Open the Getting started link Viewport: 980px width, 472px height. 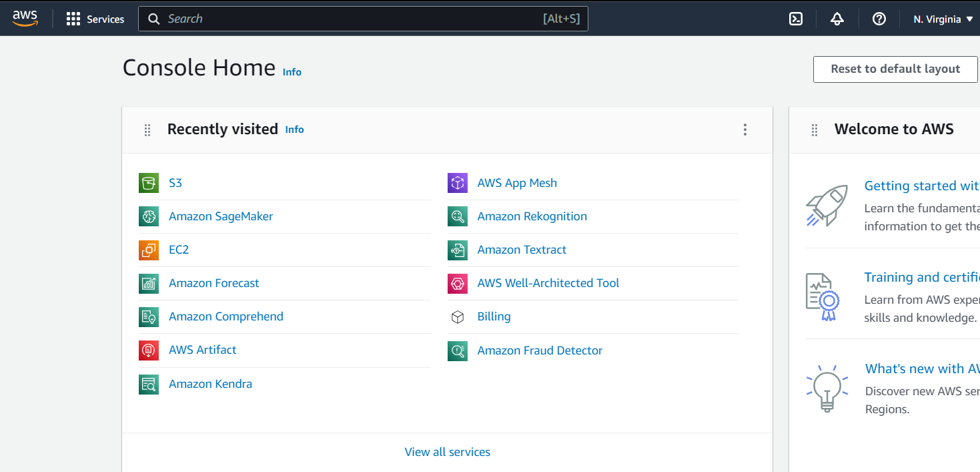click(922, 186)
